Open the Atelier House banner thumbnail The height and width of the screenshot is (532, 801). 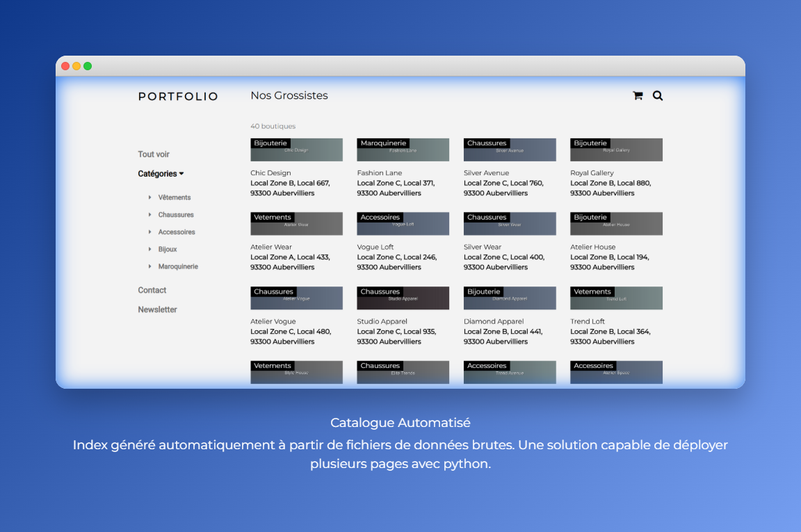pyautogui.click(x=616, y=224)
